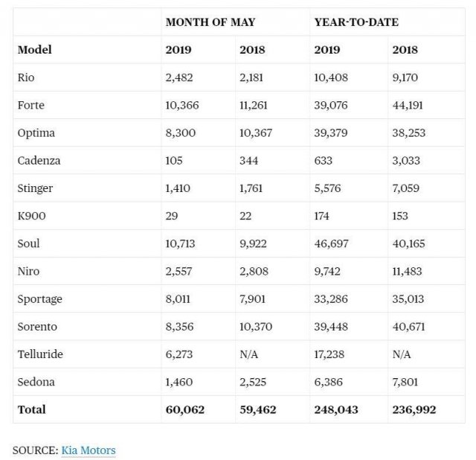Viewport: 476px width, 460px height.
Task: Select the Niro model cell
Action: pyautogui.click(x=28, y=271)
